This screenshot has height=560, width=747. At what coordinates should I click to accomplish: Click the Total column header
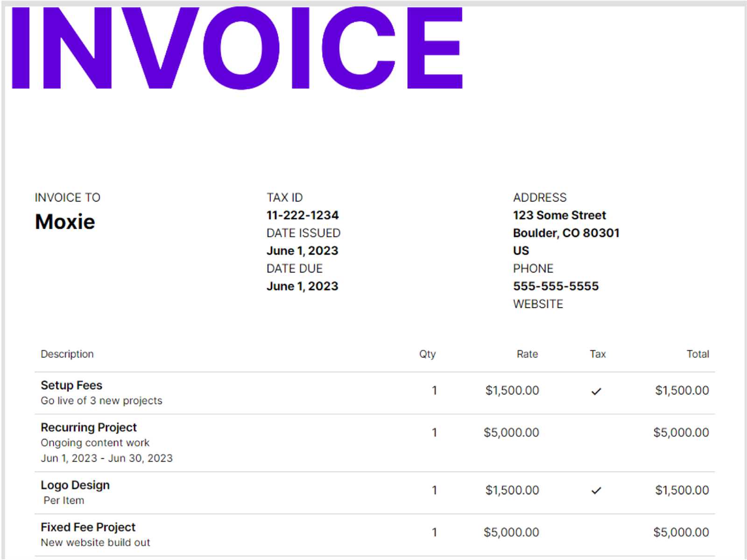698,354
